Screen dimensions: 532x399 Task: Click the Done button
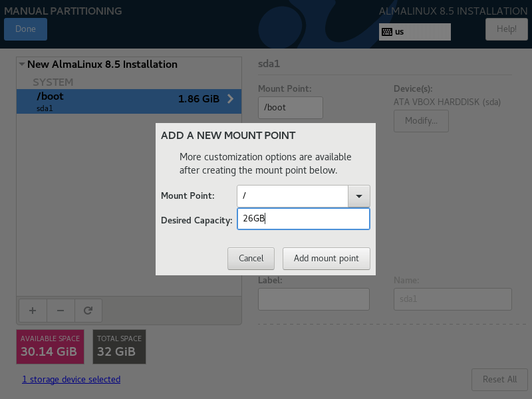(25, 29)
